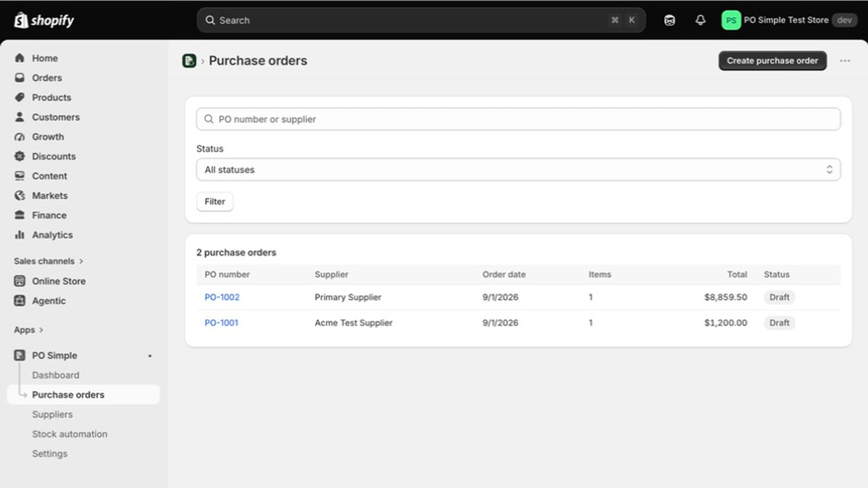The height and width of the screenshot is (488, 868).
Task: Open the Online Store icon
Action: pyautogui.click(x=20, y=281)
